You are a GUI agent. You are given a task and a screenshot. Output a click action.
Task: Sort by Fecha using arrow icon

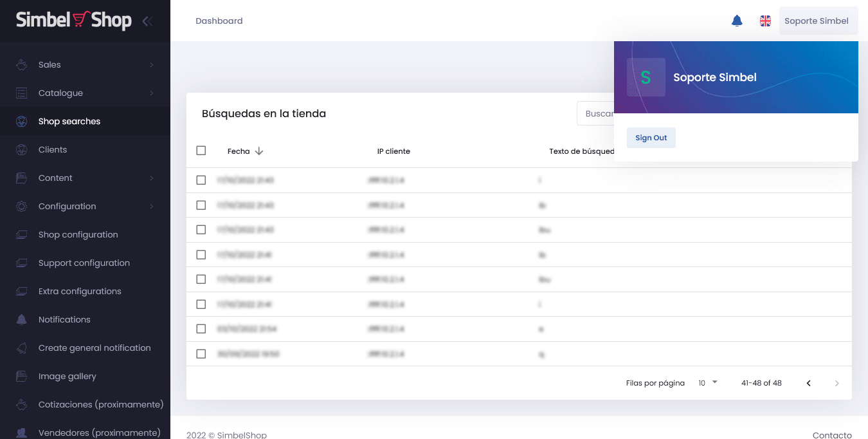(x=259, y=151)
